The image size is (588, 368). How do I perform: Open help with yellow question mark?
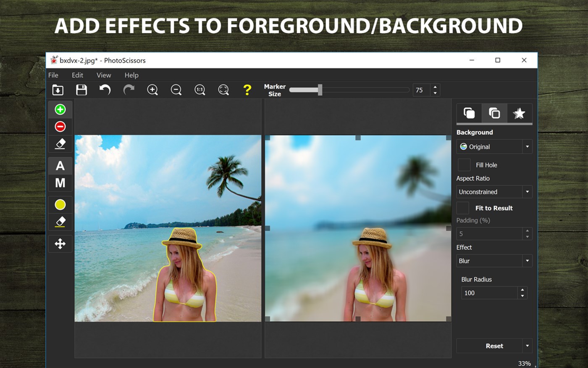click(247, 90)
